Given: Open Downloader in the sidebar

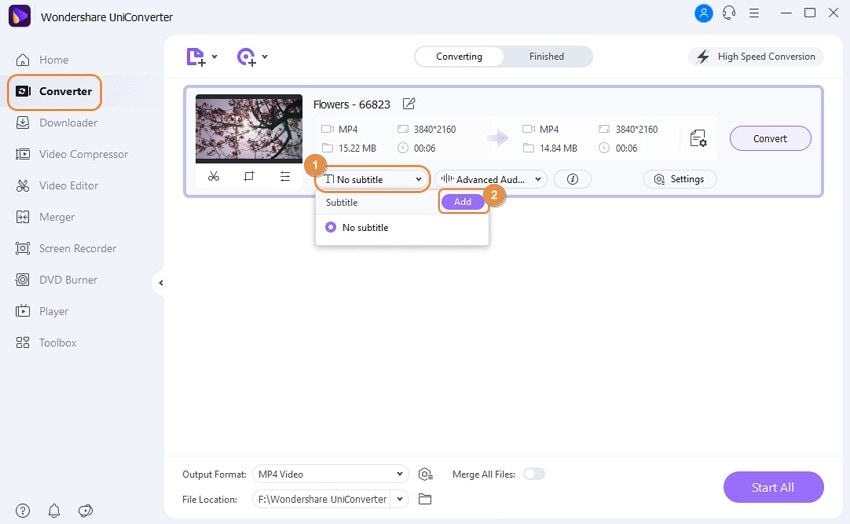Looking at the screenshot, I should click(56, 122).
